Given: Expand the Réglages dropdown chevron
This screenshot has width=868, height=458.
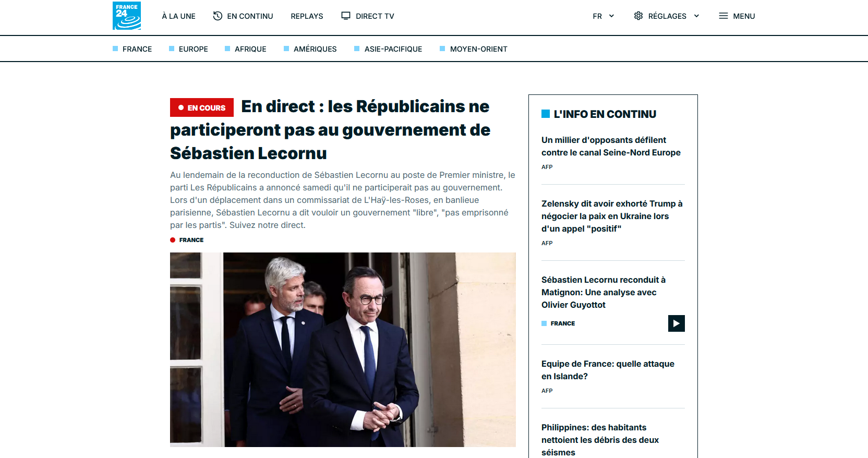Looking at the screenshot, I should (x=696, y=16).
